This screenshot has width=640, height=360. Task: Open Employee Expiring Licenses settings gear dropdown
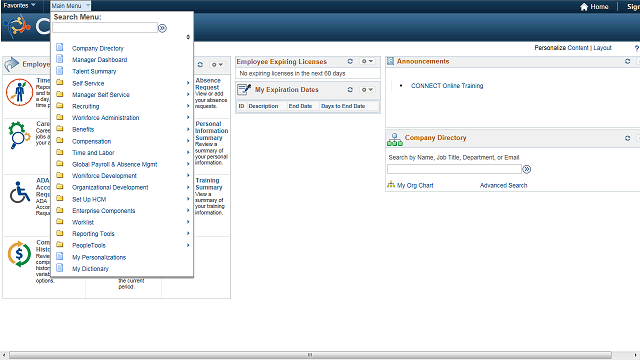click(367, 61)
